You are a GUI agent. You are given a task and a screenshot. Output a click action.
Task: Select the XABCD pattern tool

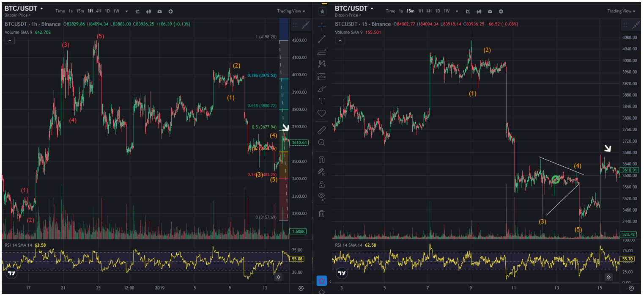[322, 64]
